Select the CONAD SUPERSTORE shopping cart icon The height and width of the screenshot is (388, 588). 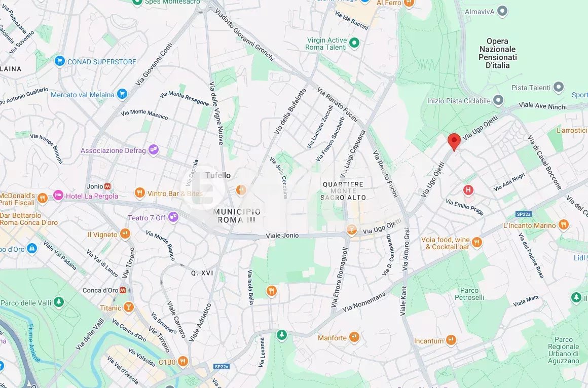pos(59,61)
